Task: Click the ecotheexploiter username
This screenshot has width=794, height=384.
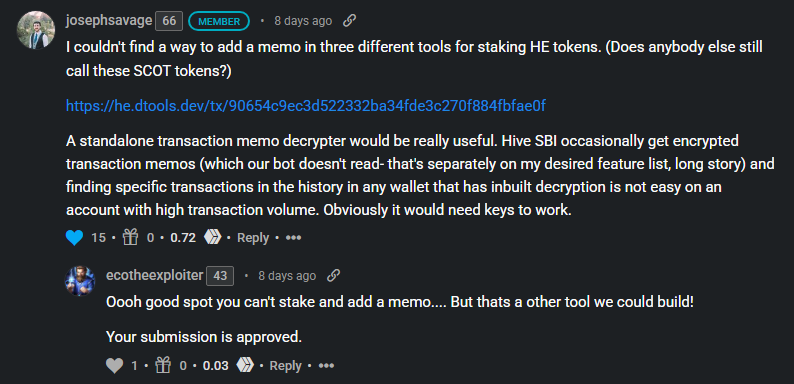Action: point(154,275)
